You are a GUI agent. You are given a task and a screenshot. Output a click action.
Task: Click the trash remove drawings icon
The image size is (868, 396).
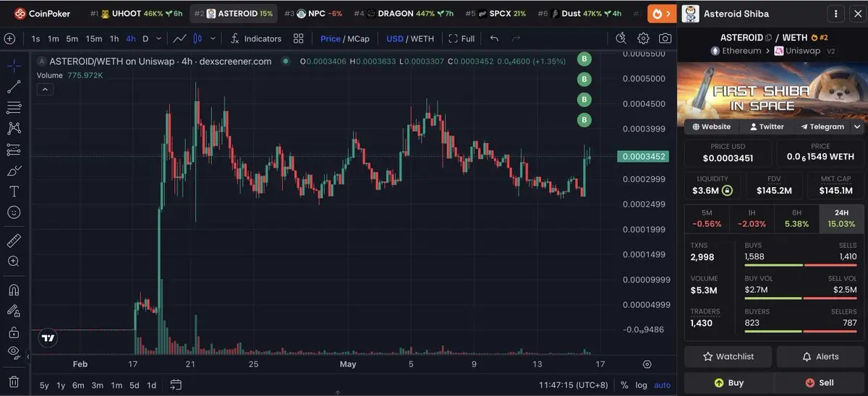pos(14,381)
